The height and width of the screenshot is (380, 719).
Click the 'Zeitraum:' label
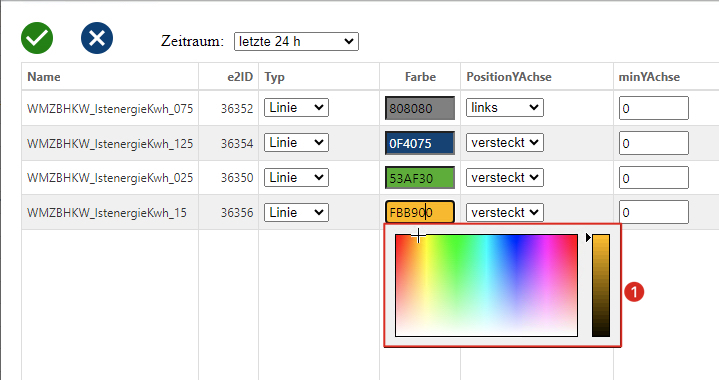tap(192, 41)
